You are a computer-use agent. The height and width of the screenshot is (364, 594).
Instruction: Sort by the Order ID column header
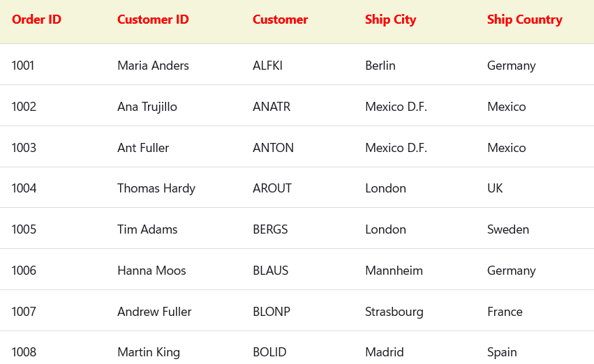coord(37,20)
